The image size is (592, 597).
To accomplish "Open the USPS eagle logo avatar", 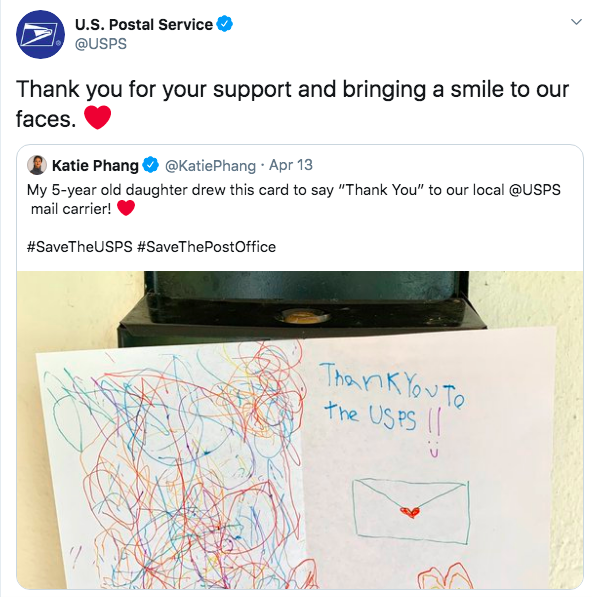I will click(x=40, y=34).
